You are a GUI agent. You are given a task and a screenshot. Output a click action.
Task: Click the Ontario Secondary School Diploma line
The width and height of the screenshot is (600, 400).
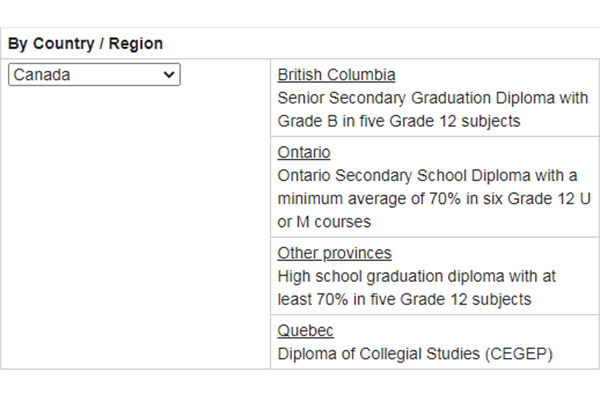click(427, 176)
